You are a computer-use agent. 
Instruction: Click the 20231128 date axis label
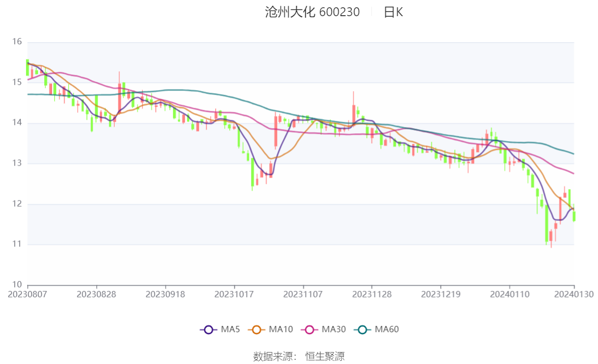[x=372, y=295]
